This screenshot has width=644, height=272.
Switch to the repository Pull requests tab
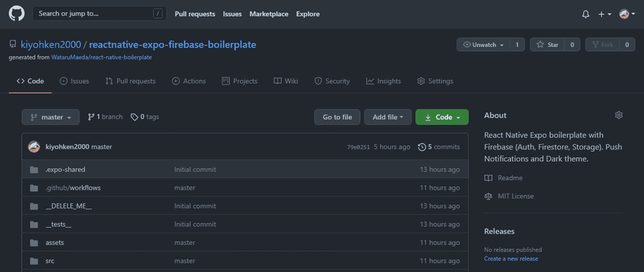(130, 81)
